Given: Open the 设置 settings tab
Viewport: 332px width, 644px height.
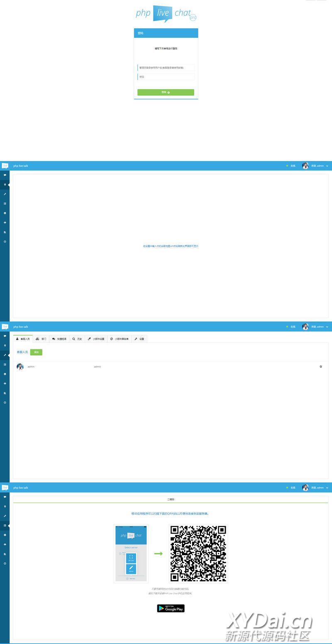Looking at the screenshot, I should [139, 339].
